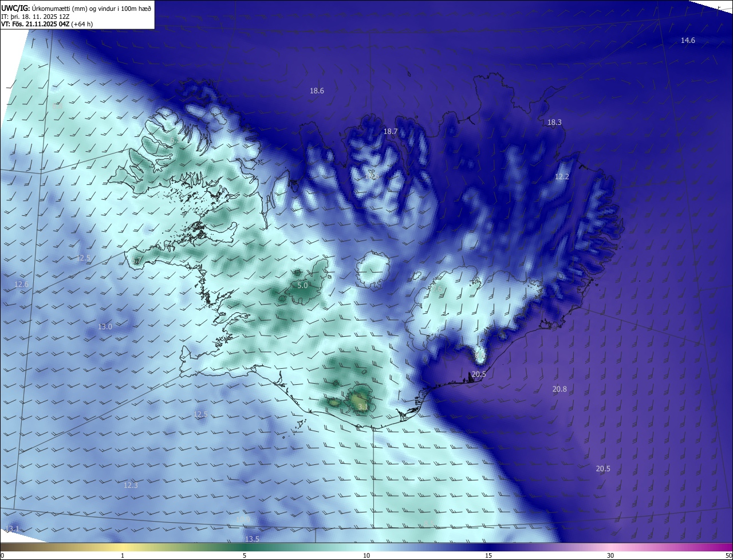Click the 12.2 value label in east Iceland

(x=562, y=176)
